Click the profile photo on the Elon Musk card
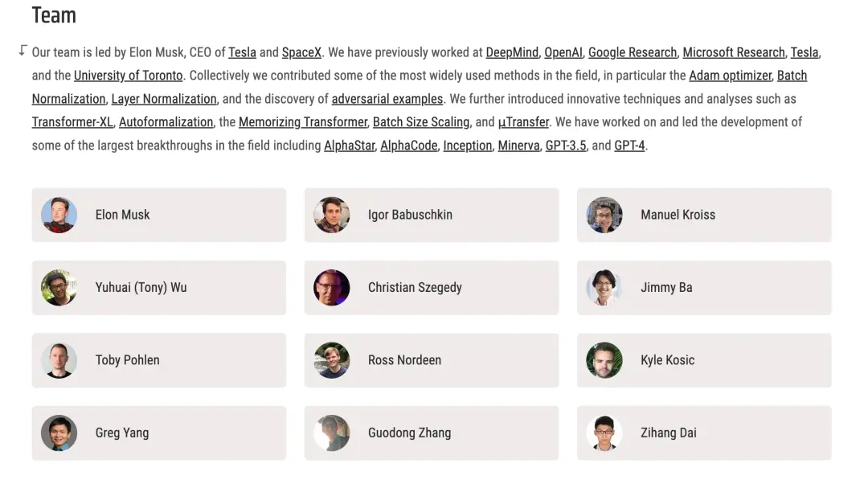Image resolution: width=868 pixels, height=480 pixels. point(59,215)
